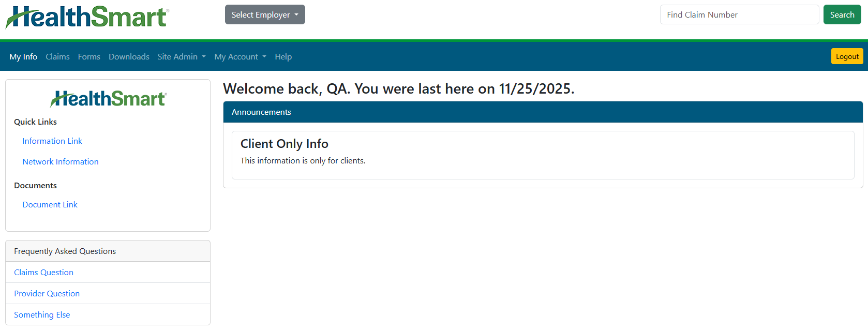View the Claims Question FAQ

coord(43,273)
